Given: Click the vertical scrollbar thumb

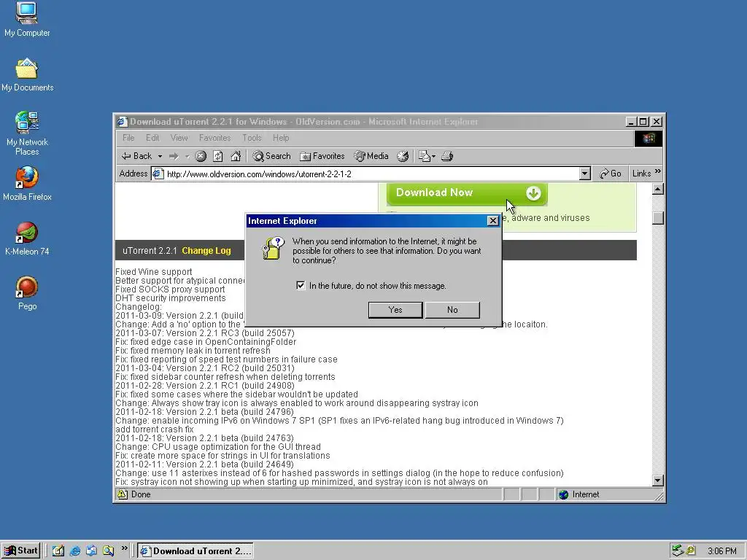Looking at the screenshot, I should (658, 217).
